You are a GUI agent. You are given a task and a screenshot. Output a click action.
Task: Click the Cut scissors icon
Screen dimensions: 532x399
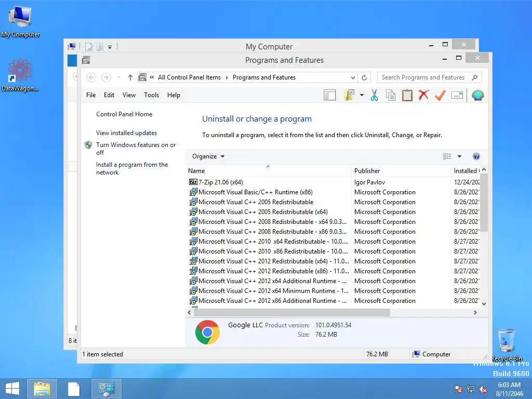tap(374, 96)
